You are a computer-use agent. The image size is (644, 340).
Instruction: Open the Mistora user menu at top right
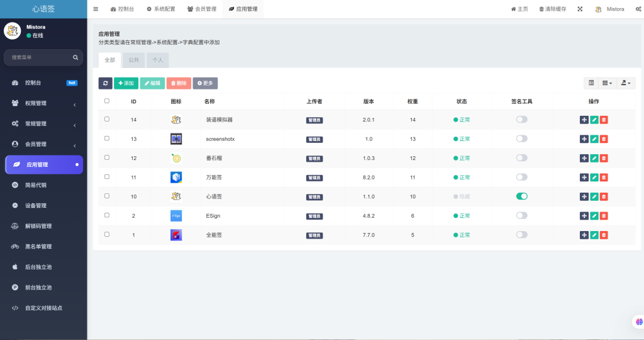609,9
